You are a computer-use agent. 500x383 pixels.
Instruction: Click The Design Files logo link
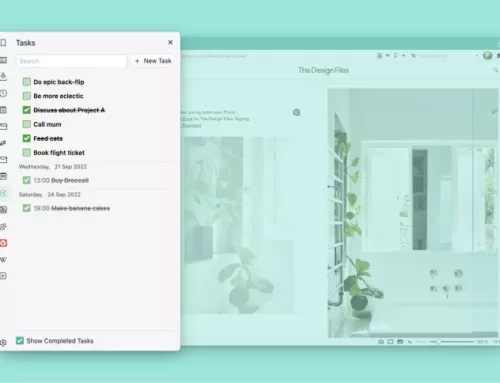click(x=323, y=70)
